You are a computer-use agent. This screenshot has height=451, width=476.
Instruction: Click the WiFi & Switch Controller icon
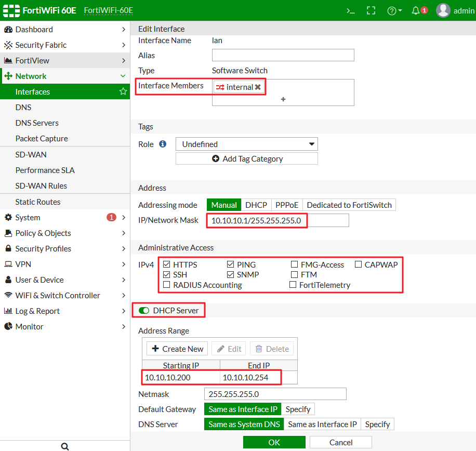(8, 295)
